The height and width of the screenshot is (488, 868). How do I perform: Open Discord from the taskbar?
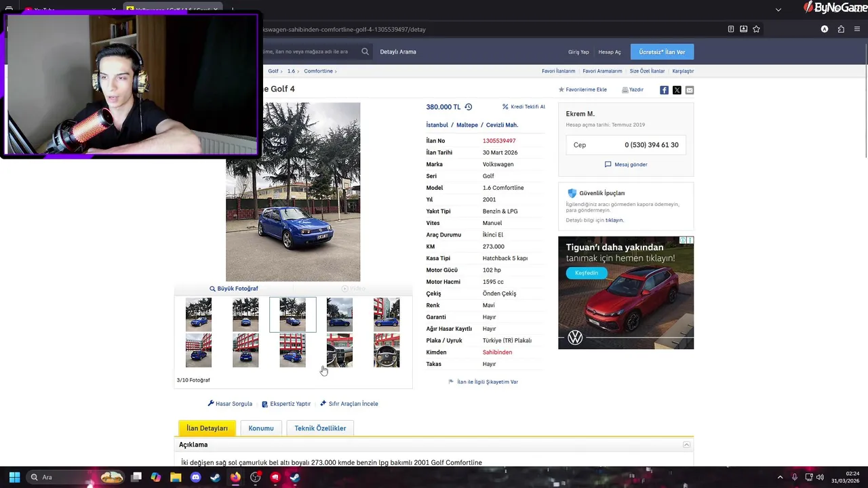tap(196, 477)
